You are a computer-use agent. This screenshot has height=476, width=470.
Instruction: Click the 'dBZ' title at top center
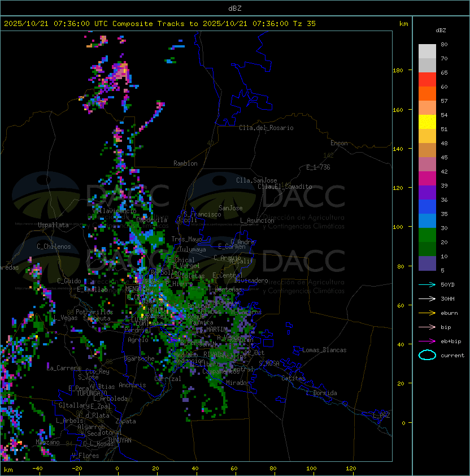[235, 8]
